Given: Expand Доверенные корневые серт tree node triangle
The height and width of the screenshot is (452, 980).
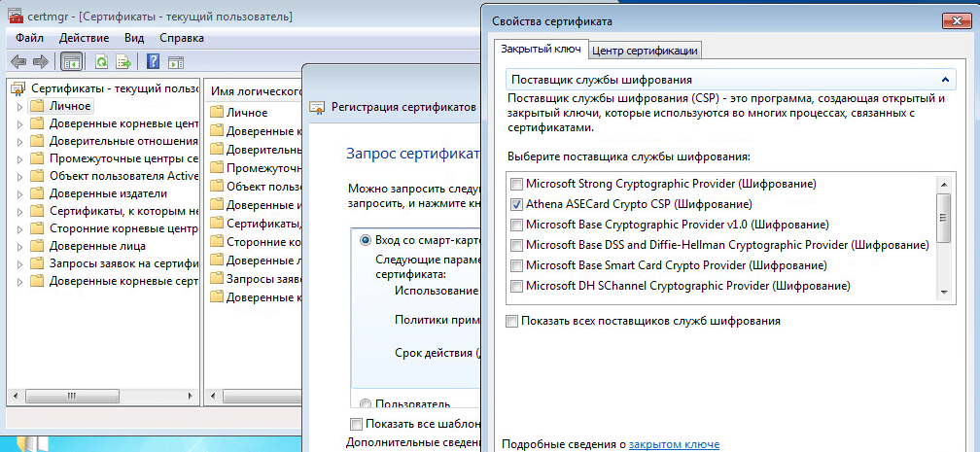Looking at the screenshot, I should 20,281.
